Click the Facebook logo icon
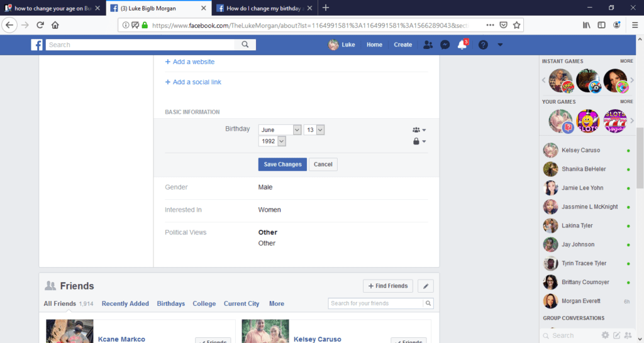The height and width of the screenshot is (343, 644). coord(36,45)
